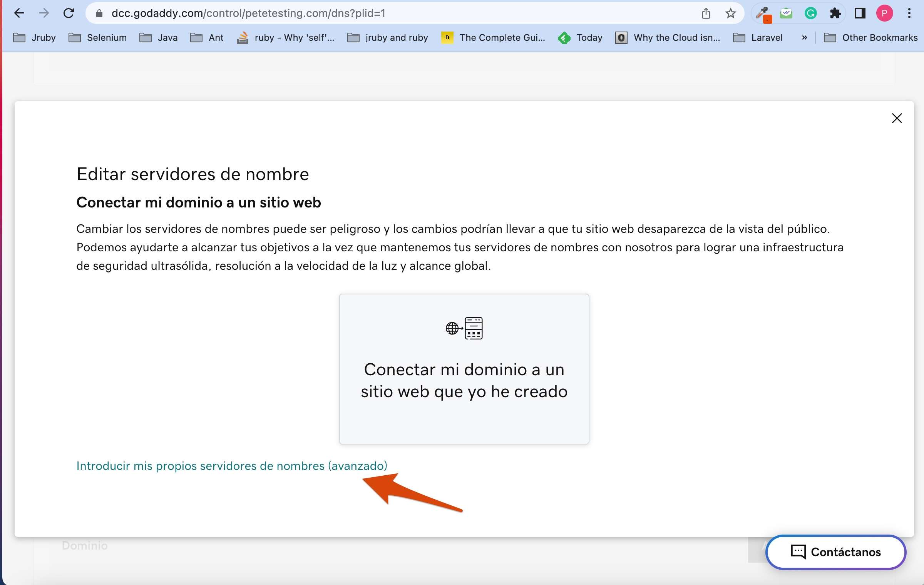Open the eyedropper color picker extension
This screenshot has height=585, width=924.
coord(762,13)
